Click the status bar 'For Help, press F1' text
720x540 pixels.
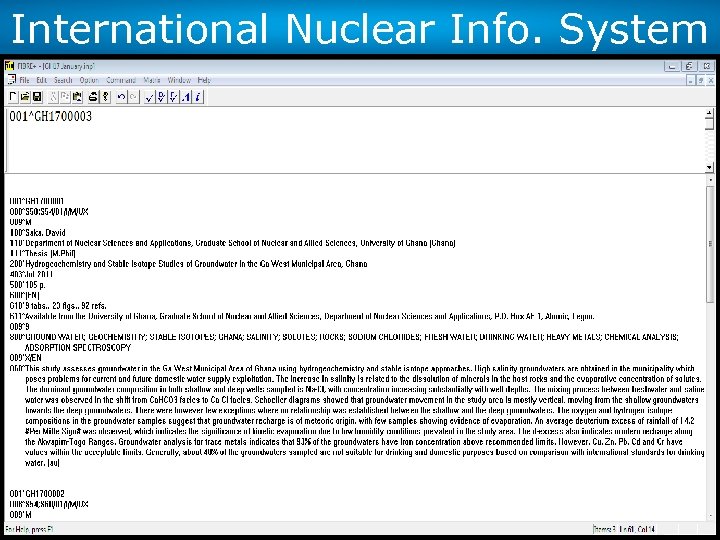pos(28,529)
